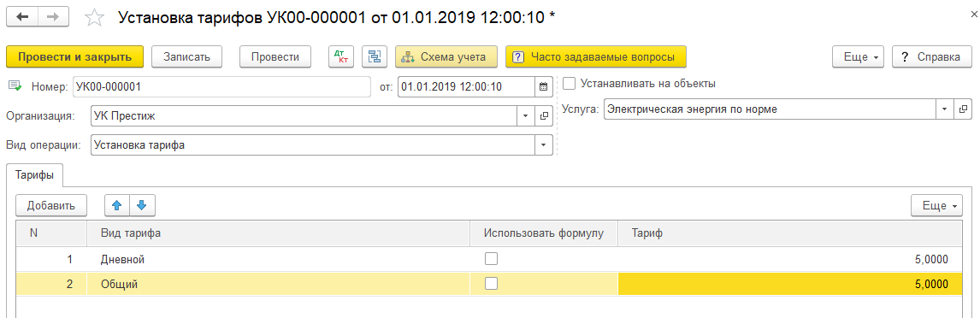Image resolution: width=980 pixels, height=318 pixels.
Task: Add document to favorites with star icon
Action: point(94,18)
